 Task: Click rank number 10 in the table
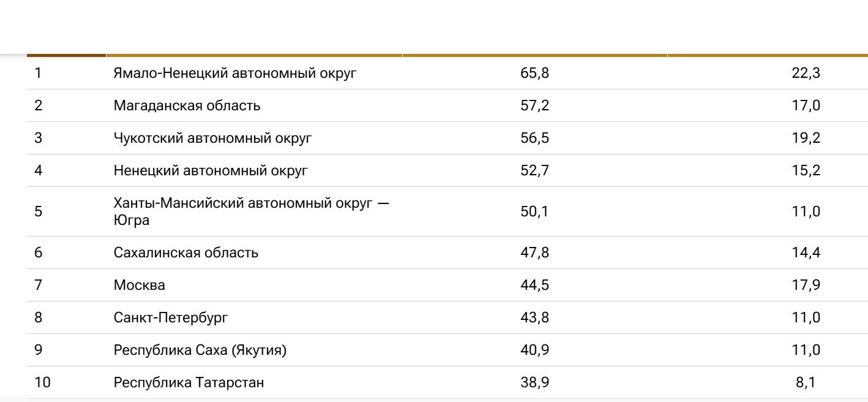(x=42, y=382)
